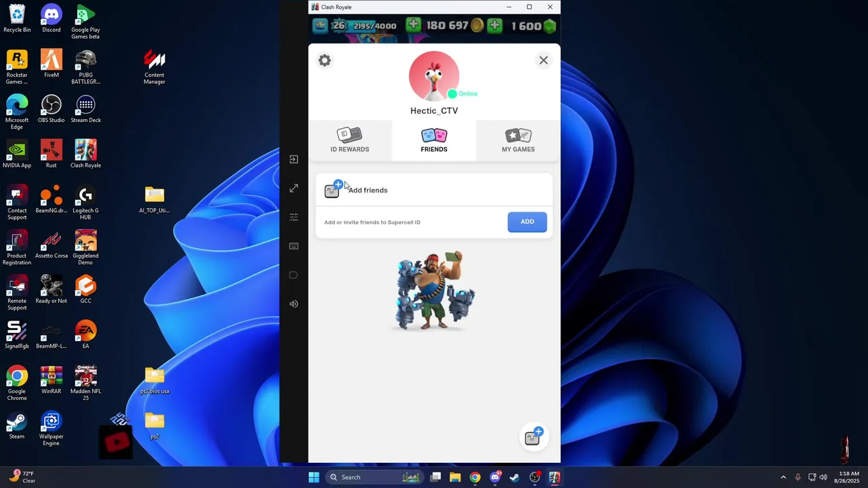Switch to ID Rewards tab
The image size is (868, 488).
[350, 140]
